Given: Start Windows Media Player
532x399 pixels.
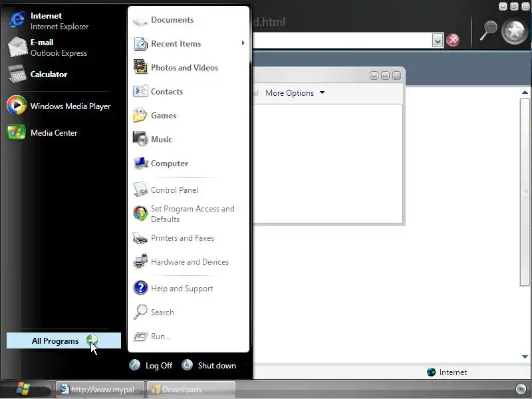Looking at the screenshot, I should 59,106.
